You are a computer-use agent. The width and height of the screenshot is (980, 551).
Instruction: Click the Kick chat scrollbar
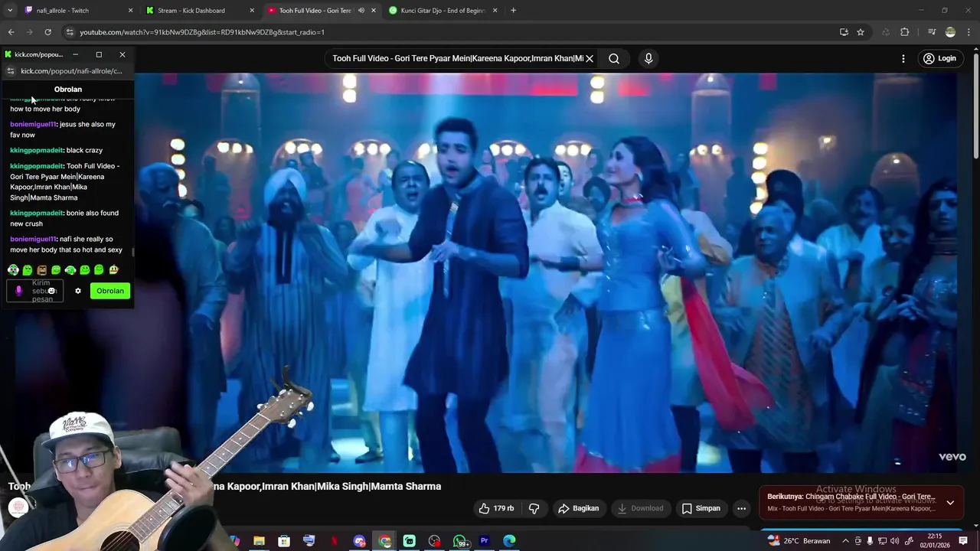(132, 252)
